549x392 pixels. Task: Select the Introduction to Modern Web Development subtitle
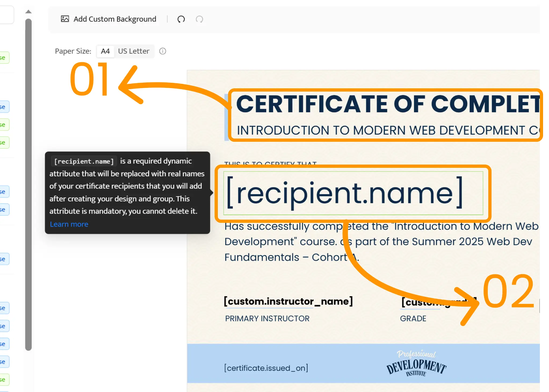click(x=388, y=130)
